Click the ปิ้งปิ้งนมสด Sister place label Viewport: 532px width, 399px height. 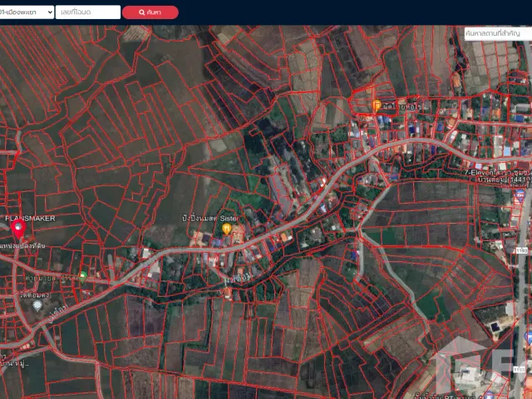[x=210, y=219]
